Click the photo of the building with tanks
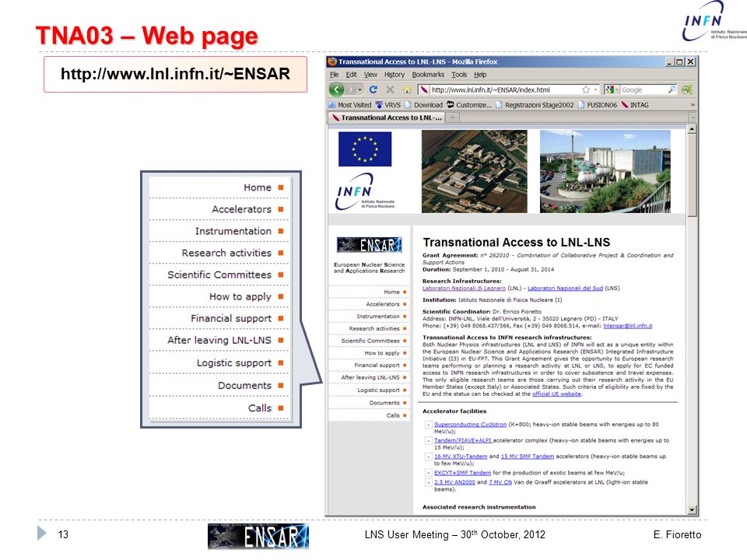747x560 pixels. [605, 171]
